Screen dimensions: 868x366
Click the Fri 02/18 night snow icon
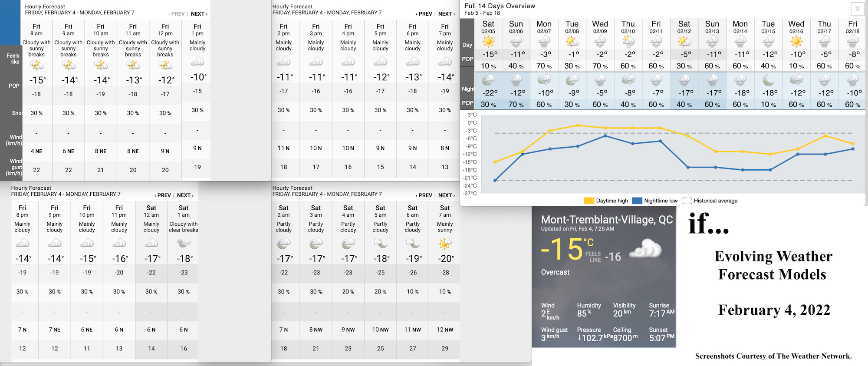(852, 80)
